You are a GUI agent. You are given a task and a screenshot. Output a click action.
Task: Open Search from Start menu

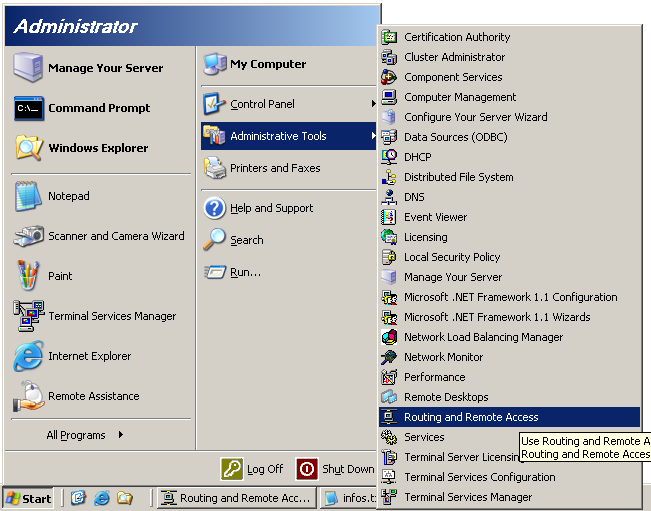[288, 240]
